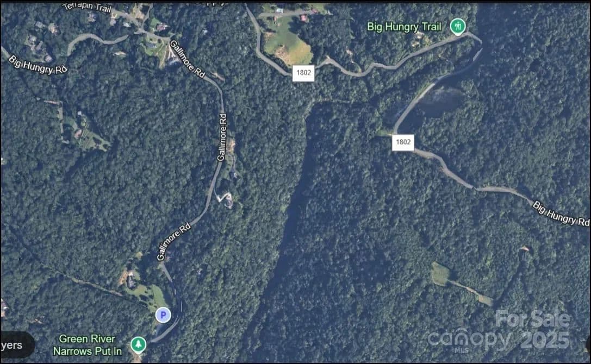Screen dimensions: 591x364
Task: Click Green River Narrows Put In label
Action: [x=88, y=345]
